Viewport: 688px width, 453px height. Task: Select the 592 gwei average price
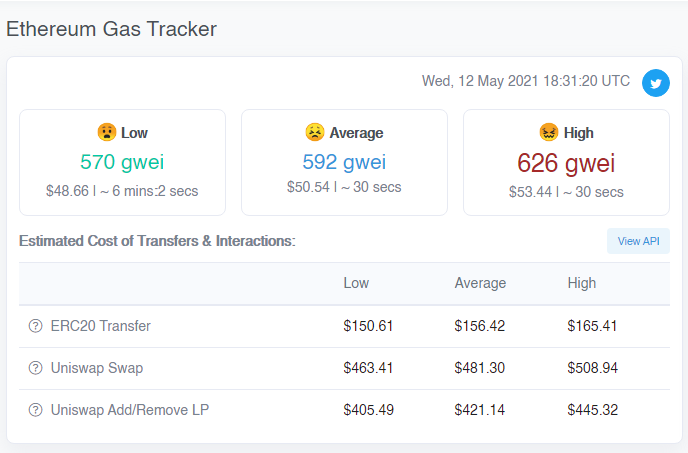[344, 162]
